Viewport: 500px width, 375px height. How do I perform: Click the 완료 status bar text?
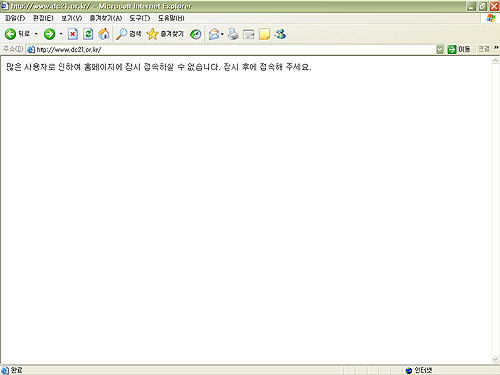coord(17,370)
